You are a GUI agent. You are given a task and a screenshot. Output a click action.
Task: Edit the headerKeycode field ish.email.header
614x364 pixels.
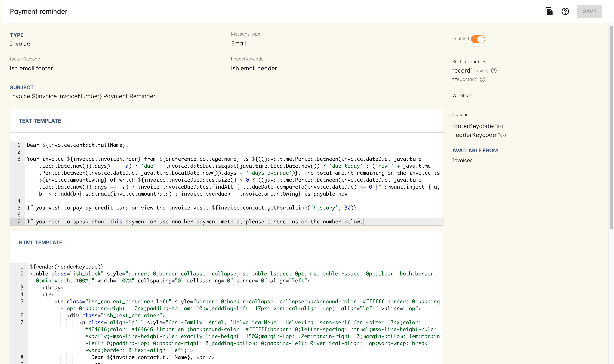[254, 68]
